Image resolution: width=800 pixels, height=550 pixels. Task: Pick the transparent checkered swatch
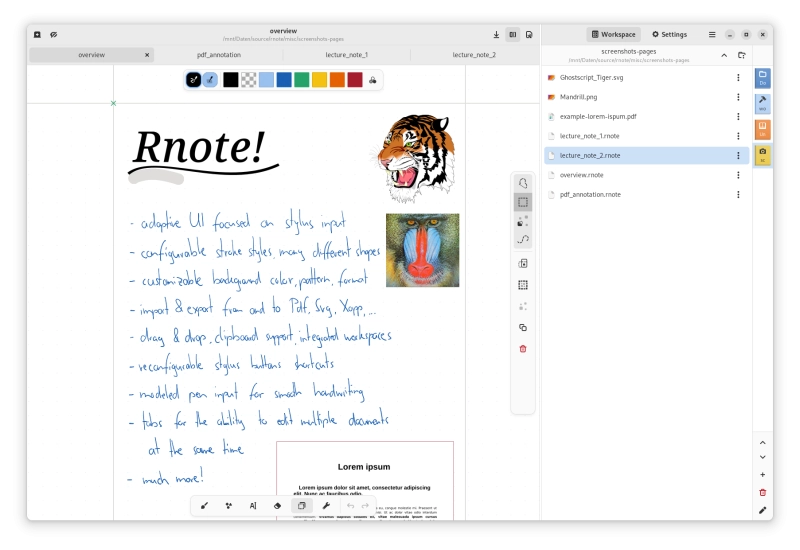point(248,80)
